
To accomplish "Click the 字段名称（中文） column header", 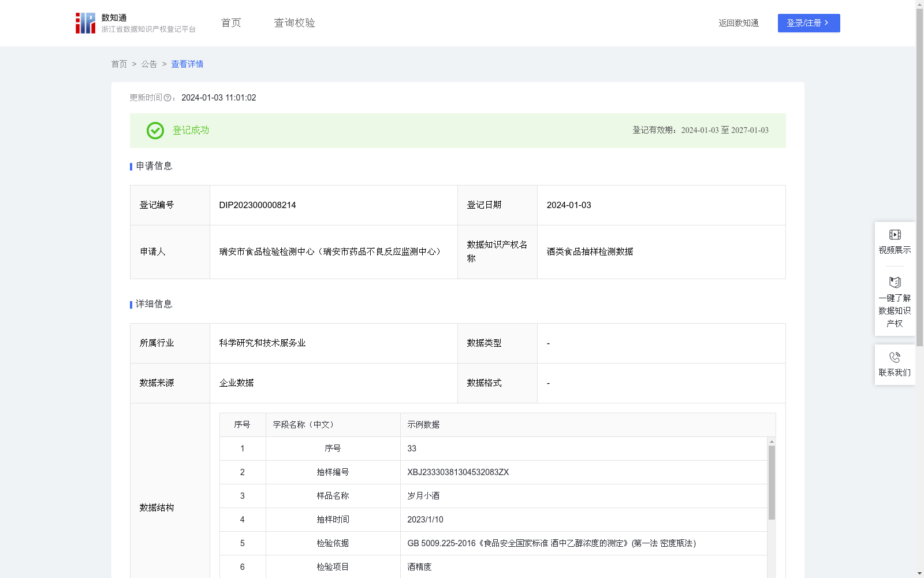I will [333, 425].
